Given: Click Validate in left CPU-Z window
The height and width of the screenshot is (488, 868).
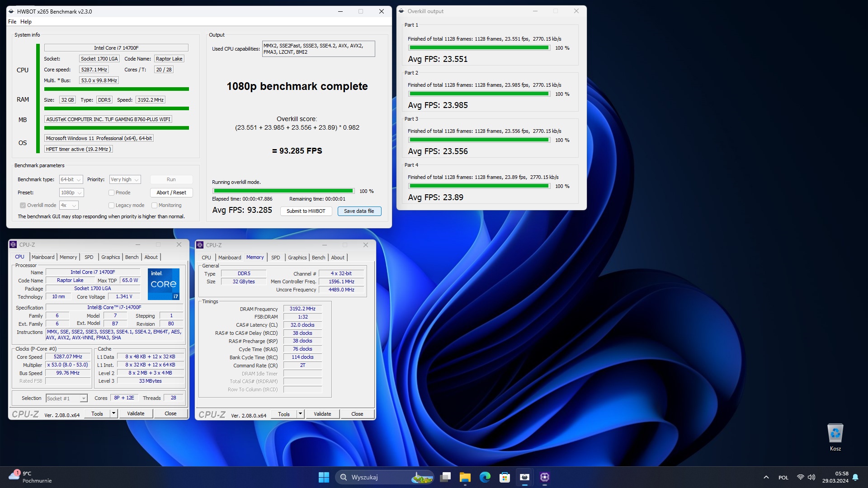Looking at the screenshot, I should [x=136, y=413].
